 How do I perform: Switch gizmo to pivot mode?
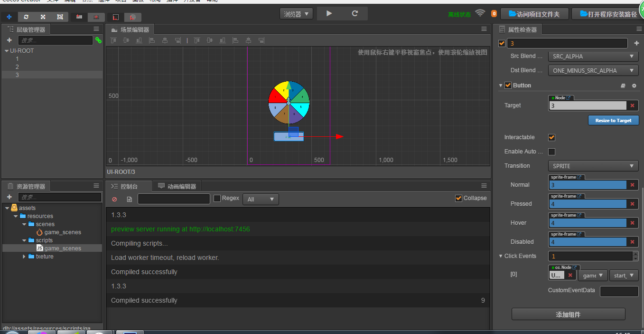[79, 17]
